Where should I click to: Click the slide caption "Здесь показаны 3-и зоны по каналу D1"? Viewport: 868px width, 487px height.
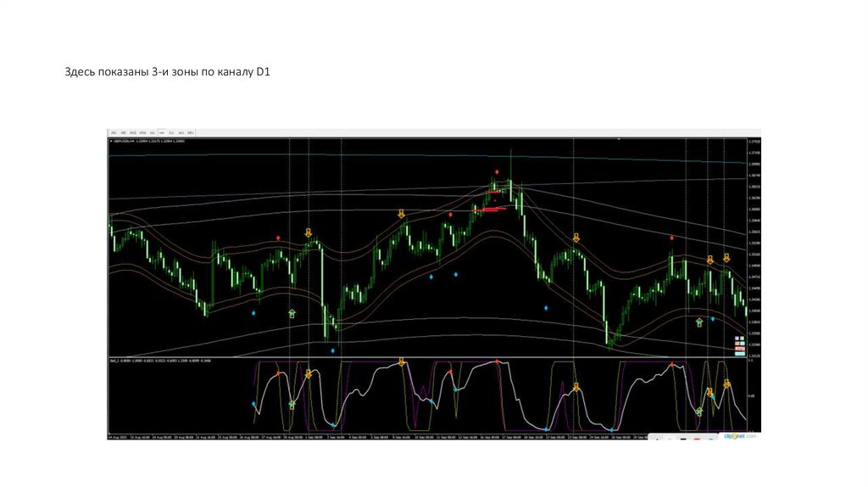pyautogui.click(x=167, y=72)
